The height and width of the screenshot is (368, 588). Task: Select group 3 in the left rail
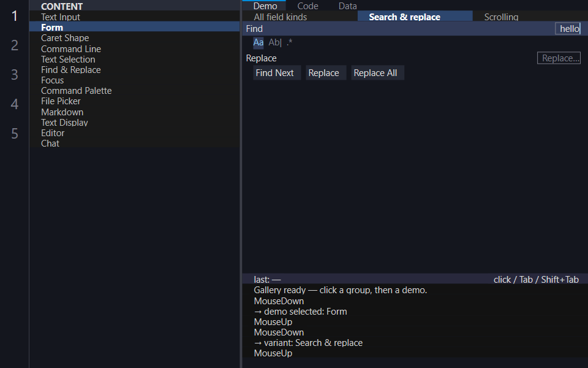tap(15, 74)
